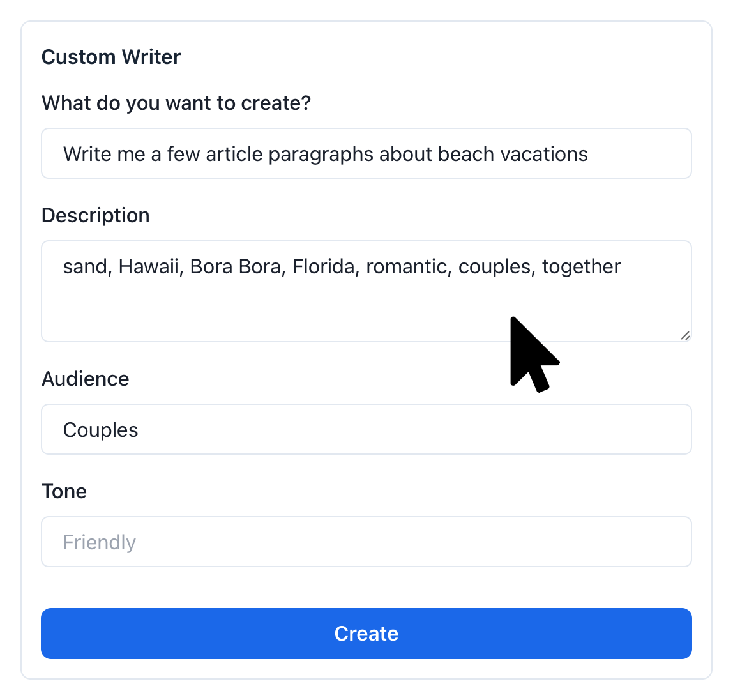733x700 pixels.
Task: Click the Tone label
Action: click(x=64, y=491)
